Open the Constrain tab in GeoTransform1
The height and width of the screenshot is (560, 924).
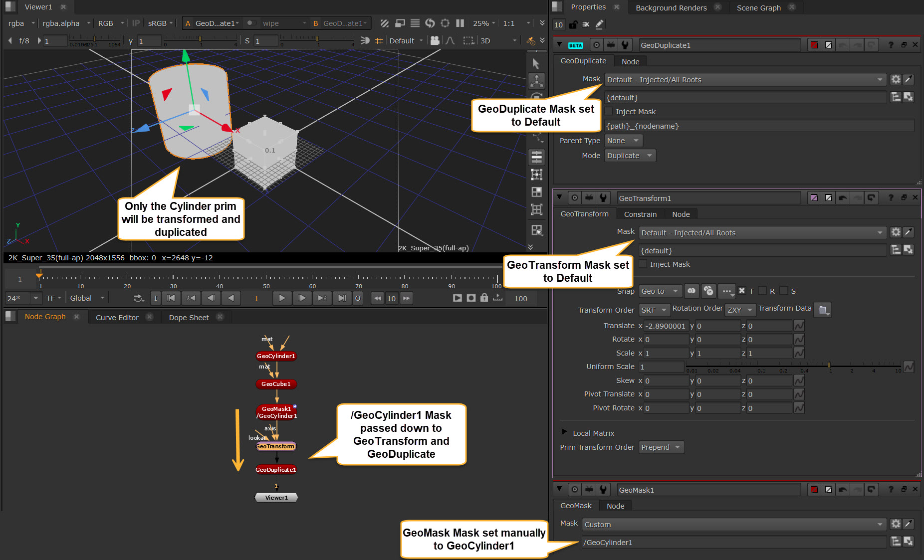pos(640,214)
